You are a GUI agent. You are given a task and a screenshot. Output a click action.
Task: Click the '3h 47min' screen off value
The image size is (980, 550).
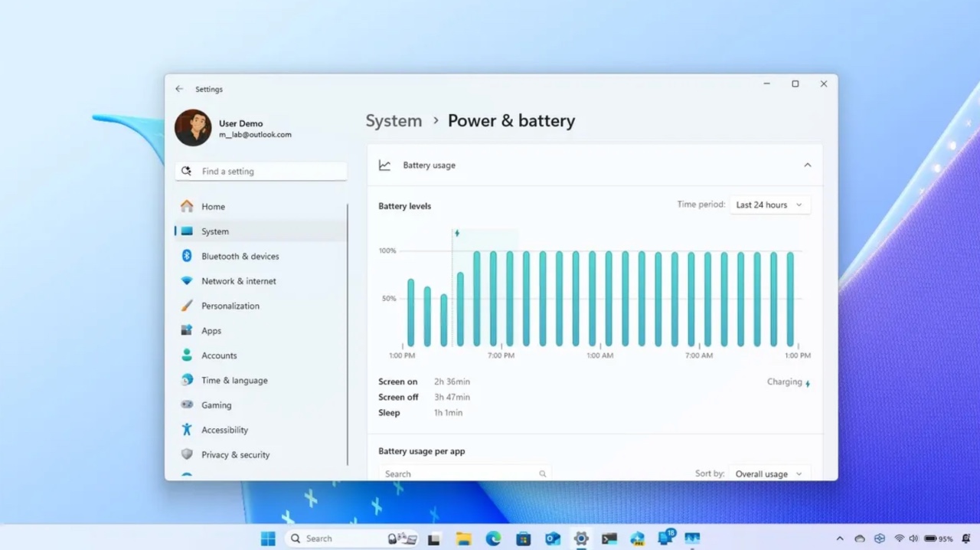click(x=452, y=397)
